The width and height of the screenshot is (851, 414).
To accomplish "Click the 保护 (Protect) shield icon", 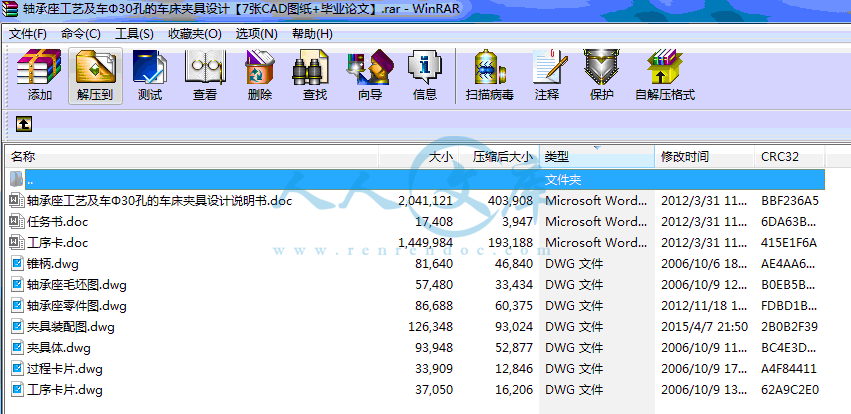I will pyautogui.click(x=601, y=67).
